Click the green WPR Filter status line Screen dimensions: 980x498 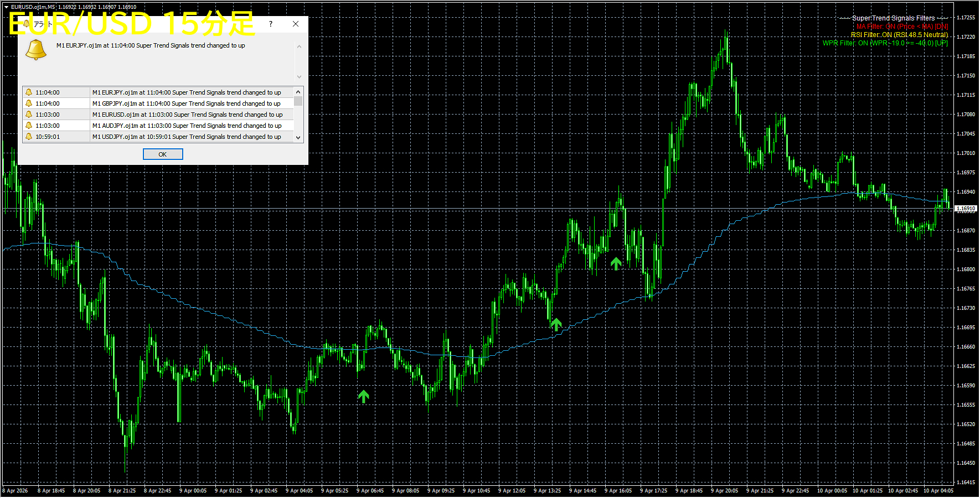(885, 43)
